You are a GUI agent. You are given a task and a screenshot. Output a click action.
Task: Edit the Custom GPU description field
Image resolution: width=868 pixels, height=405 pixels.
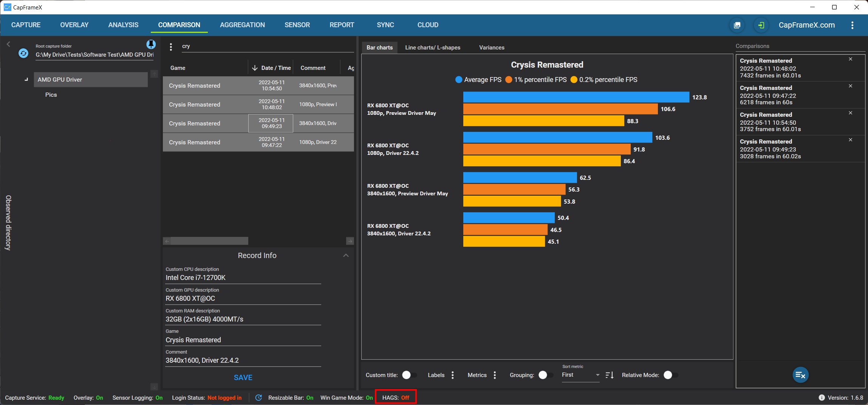point(243,298)
